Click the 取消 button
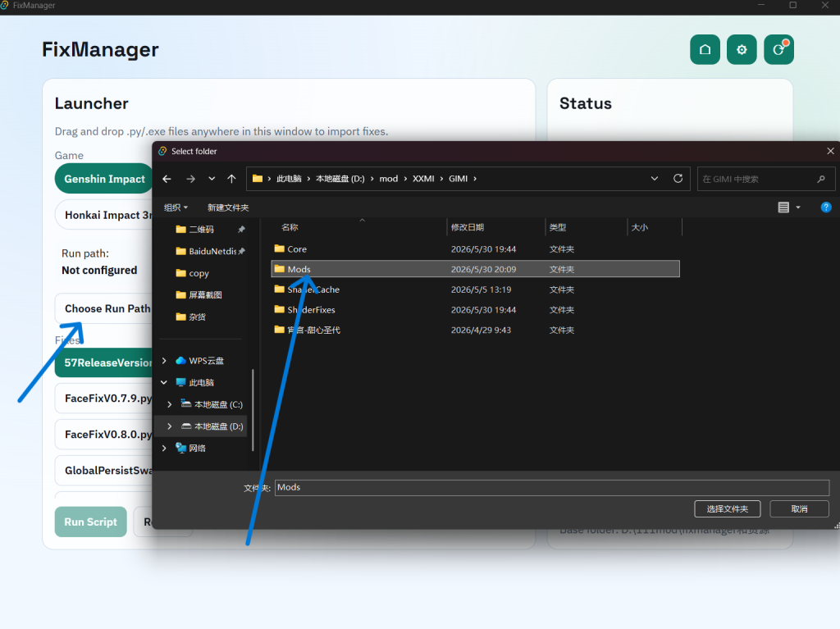The image size is (840, 629). (x=799, y=509)
